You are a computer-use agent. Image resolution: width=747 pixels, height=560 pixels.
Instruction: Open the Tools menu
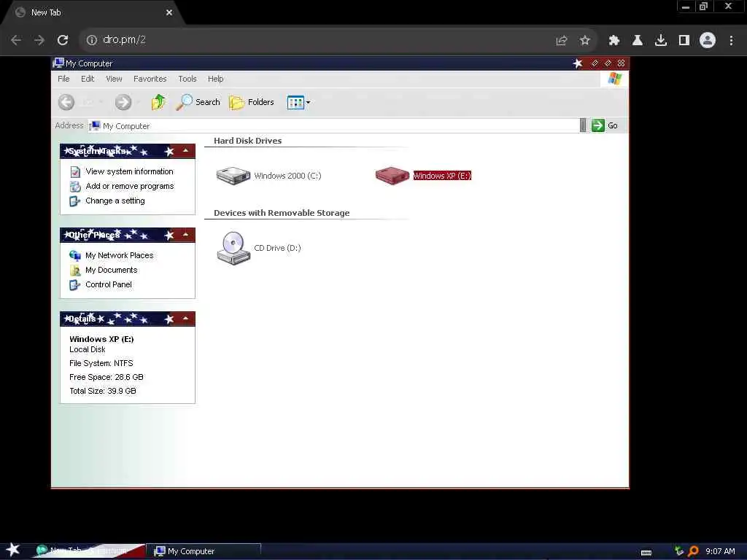point(187,79)
